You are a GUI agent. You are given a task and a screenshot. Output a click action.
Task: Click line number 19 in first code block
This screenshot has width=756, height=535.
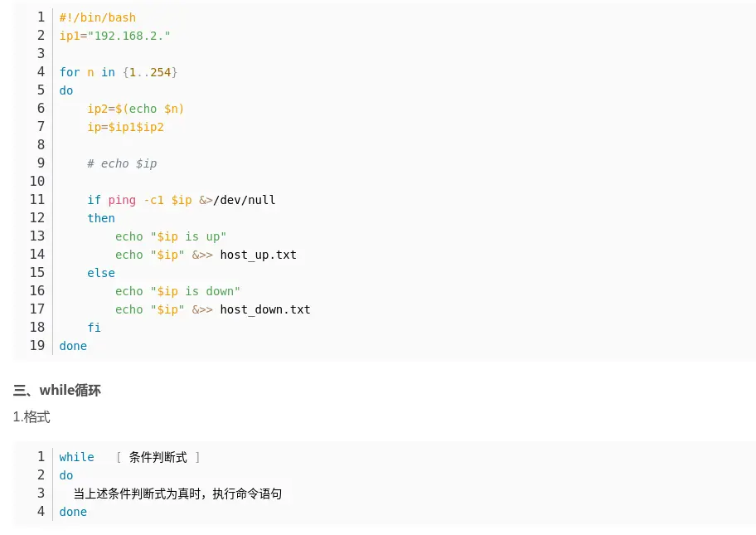[x=36, y=345]
